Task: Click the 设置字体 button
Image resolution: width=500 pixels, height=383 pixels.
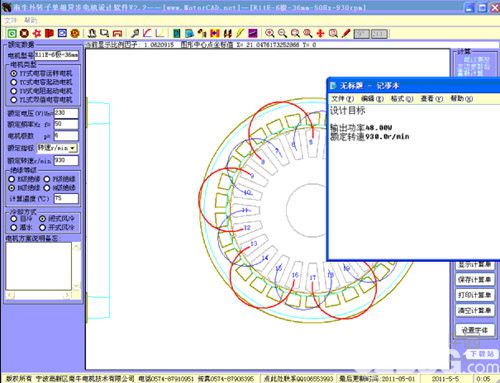Action: pos(475,330)
